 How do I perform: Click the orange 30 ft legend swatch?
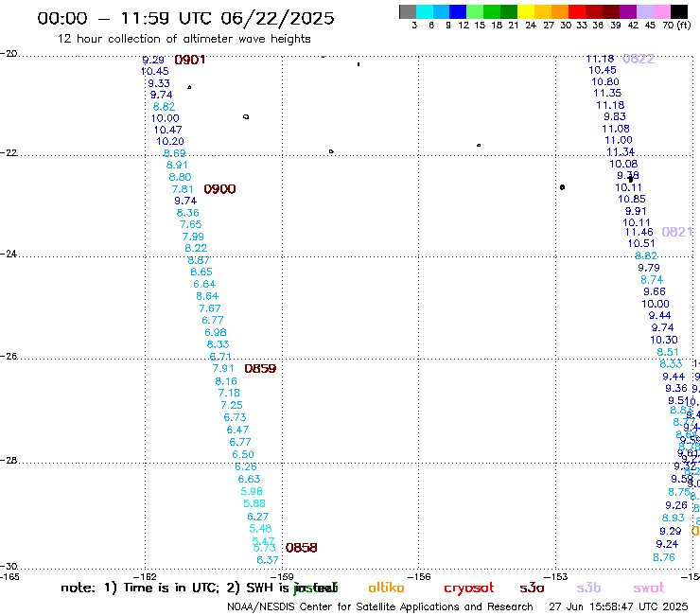tap(560, 11)
